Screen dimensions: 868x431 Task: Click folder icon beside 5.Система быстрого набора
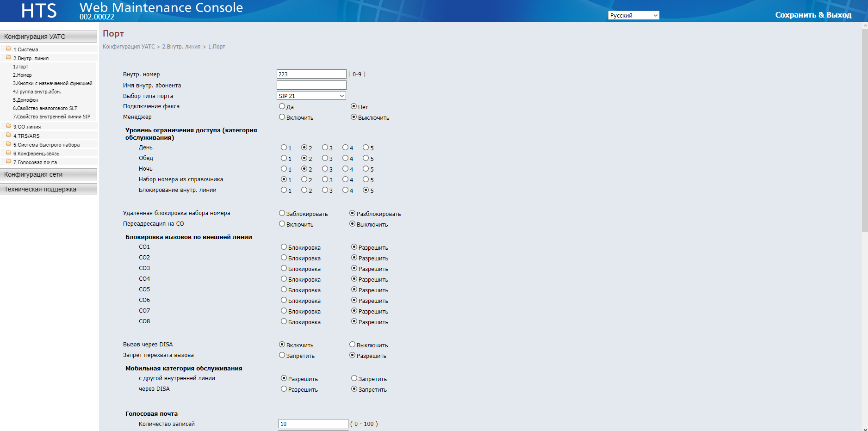tap(8, 144)
